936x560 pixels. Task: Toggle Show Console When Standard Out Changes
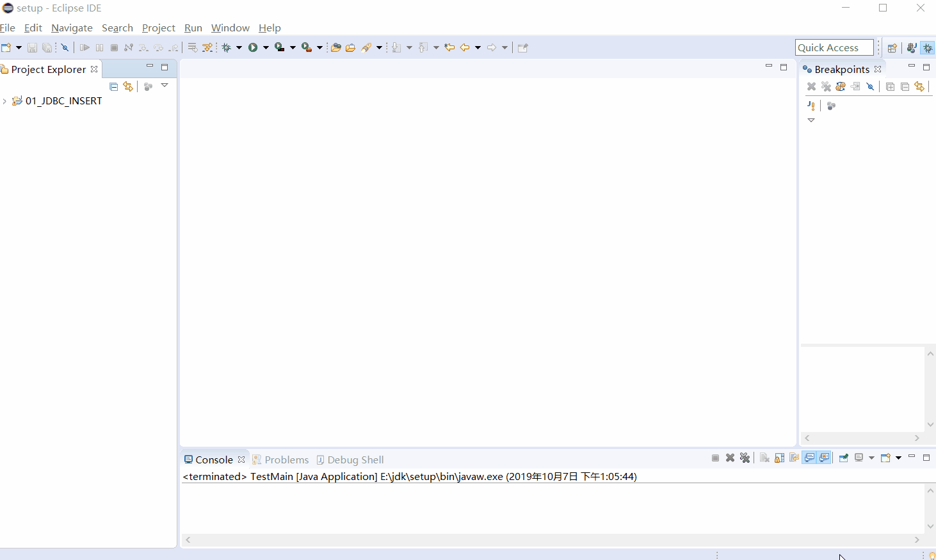(x=810, y=458)
